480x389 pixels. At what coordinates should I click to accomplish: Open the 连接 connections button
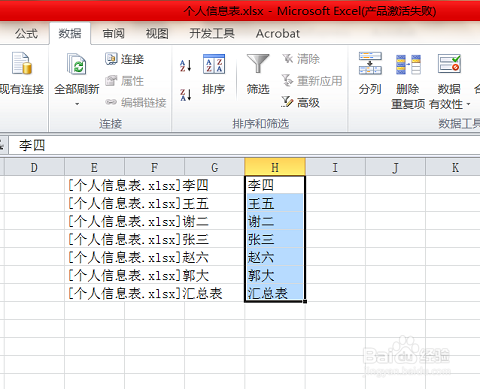pyautogui.click(x=124, y=59)
